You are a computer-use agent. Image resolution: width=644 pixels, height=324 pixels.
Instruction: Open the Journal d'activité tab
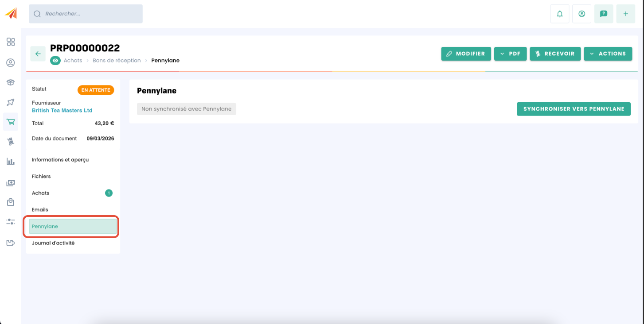click(73, 243)
